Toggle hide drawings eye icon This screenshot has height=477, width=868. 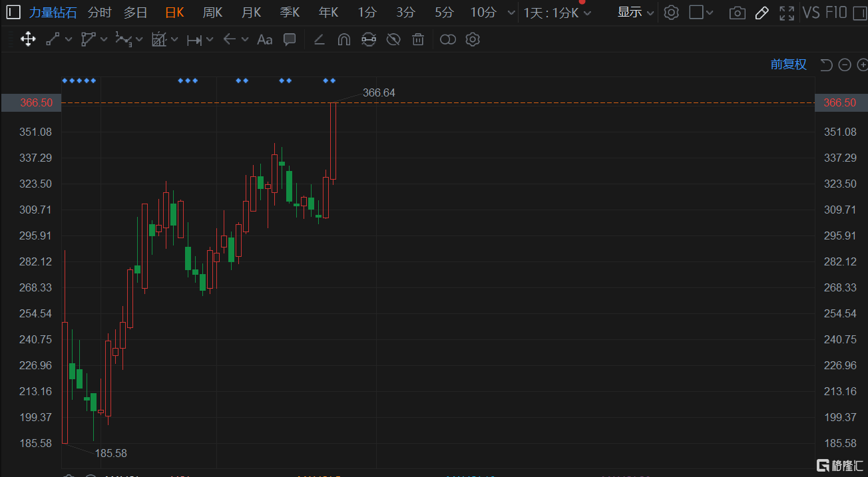point(393,40)
